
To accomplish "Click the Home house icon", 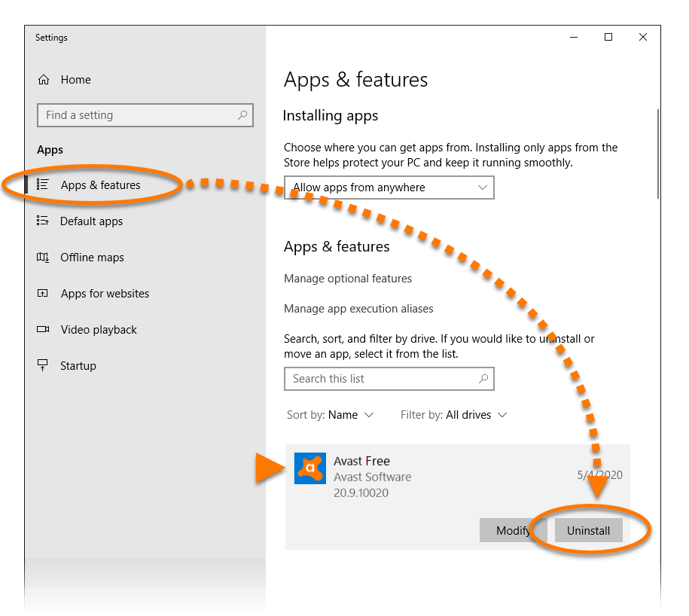I will (44, 80).
